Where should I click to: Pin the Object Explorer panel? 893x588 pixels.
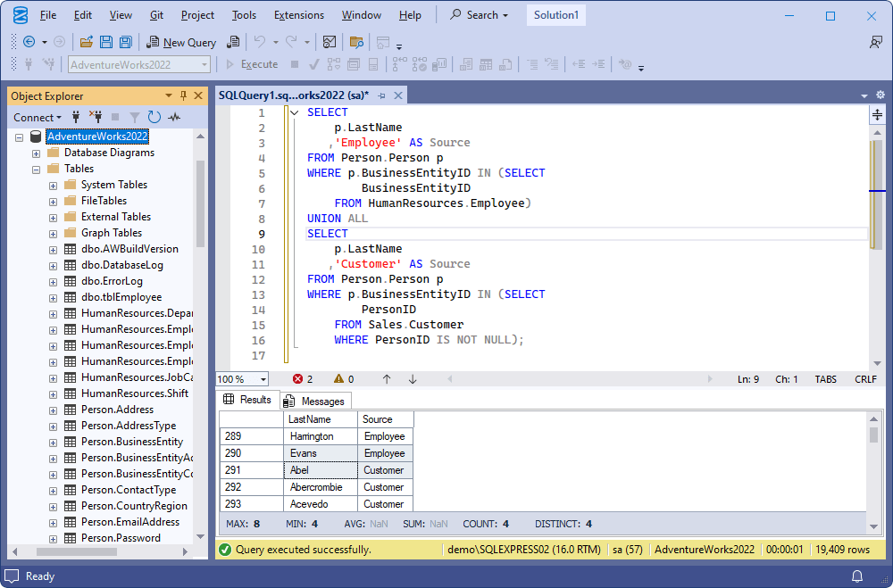(183, 95)
